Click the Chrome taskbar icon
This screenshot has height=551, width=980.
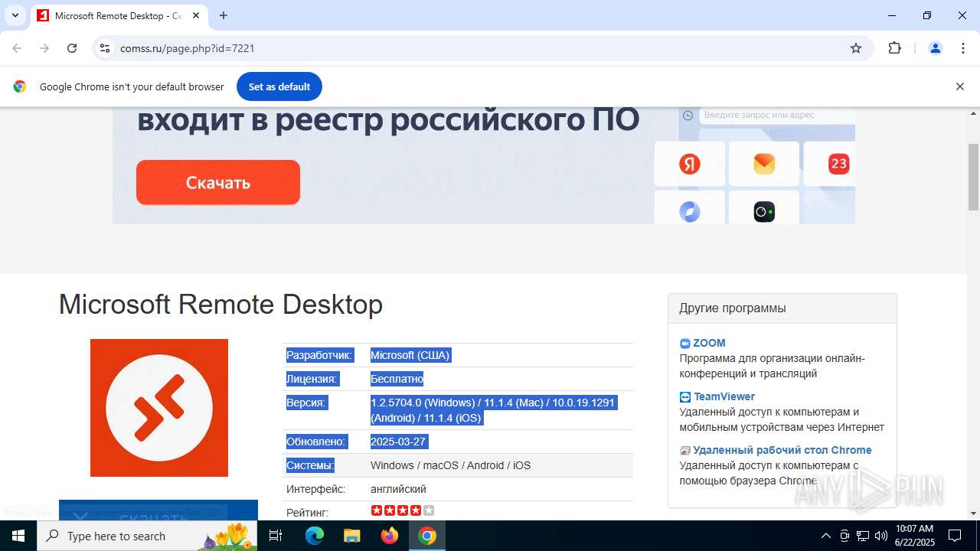(x=427, y=536)
